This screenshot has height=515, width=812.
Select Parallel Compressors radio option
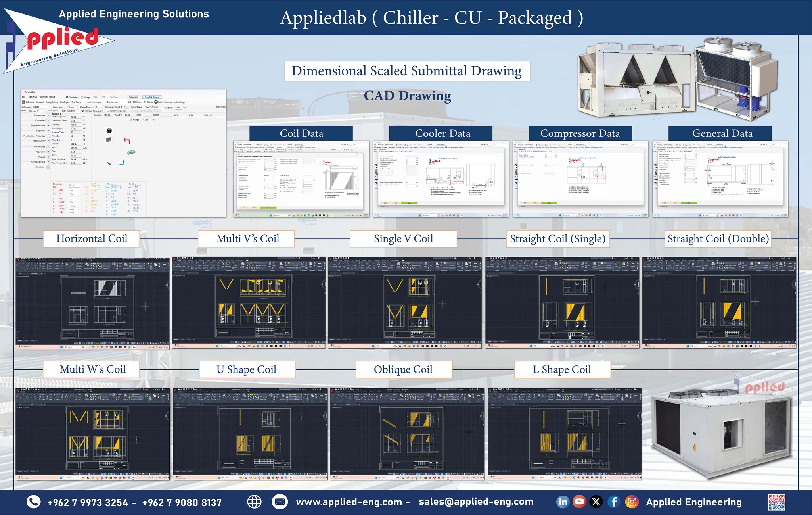tap(108, 111)
